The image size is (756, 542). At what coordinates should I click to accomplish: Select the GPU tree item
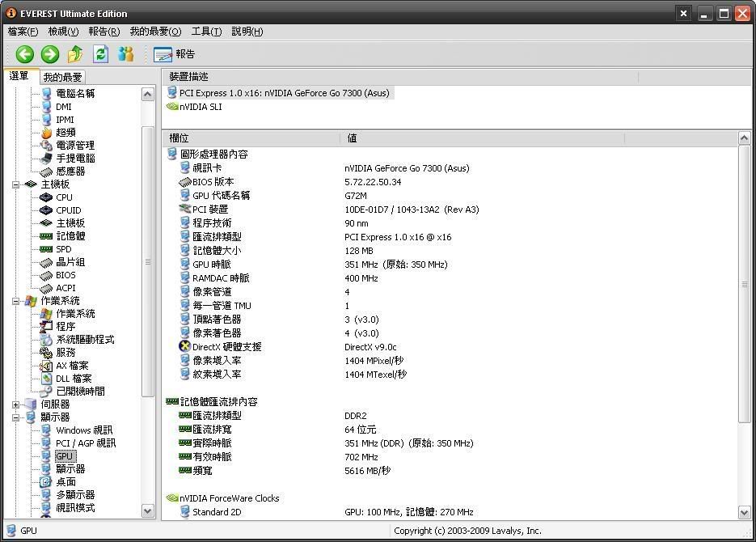click(64, 456)
